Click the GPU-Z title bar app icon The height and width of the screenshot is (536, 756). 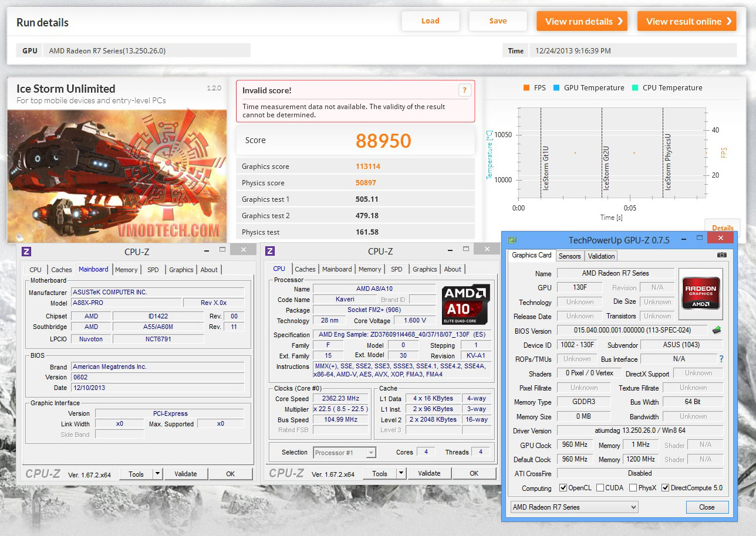(512, 239)
